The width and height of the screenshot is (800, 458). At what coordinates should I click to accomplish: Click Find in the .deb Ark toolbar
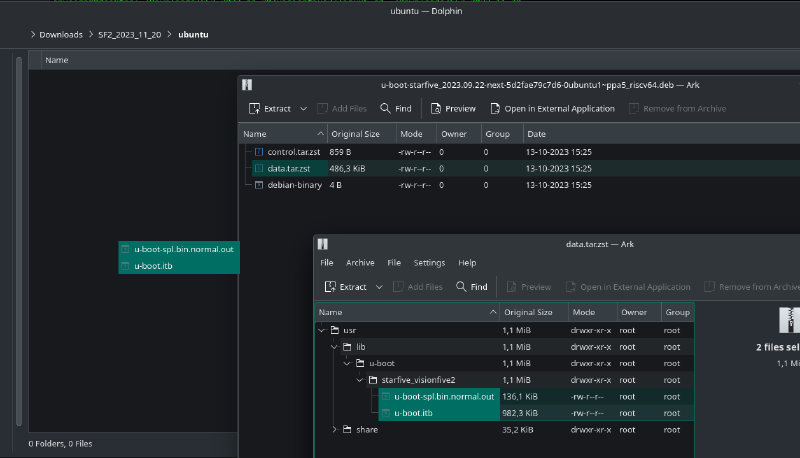(x=396, y=108)
